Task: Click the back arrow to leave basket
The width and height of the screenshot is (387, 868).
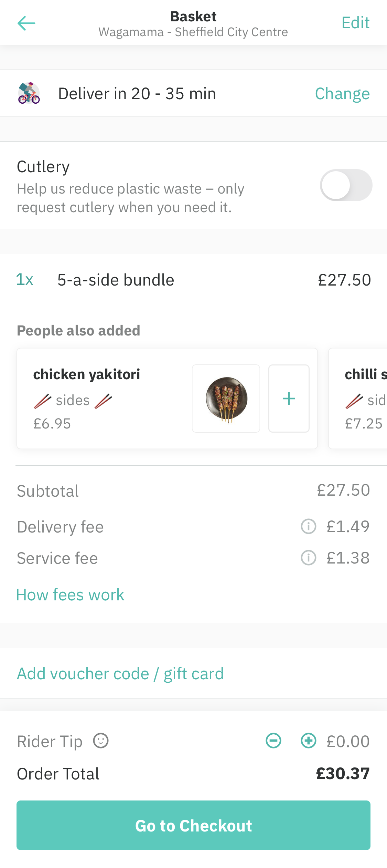Action: [26, 23]
